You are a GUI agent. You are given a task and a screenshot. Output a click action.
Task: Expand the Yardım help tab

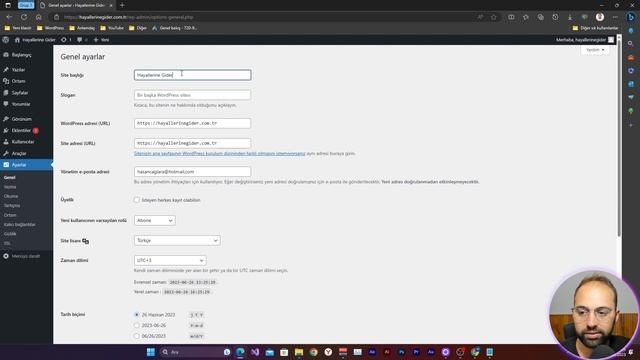595,50
